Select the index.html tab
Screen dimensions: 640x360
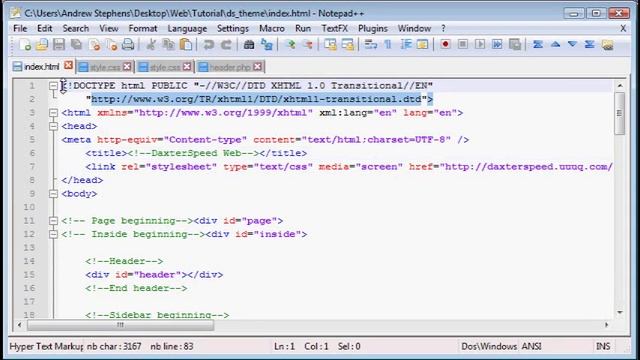42,67
